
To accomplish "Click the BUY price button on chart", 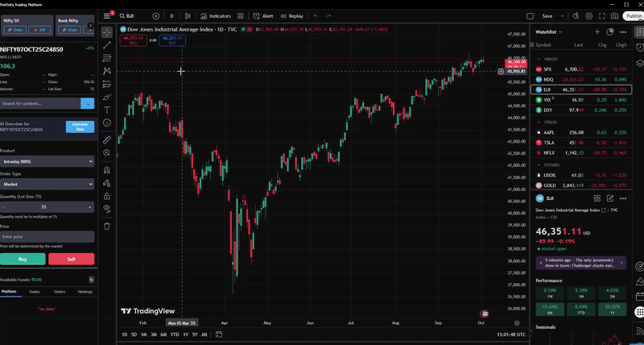I will point(172,40).
